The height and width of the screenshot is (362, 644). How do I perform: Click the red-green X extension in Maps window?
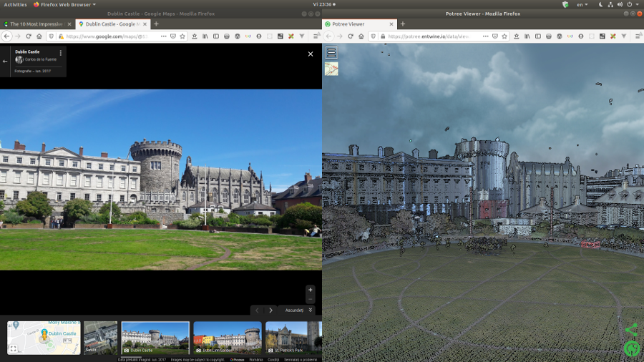291,36
